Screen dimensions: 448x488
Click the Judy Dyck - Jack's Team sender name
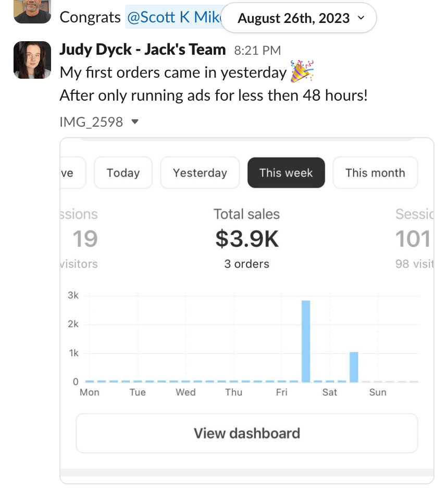[143, 50]
